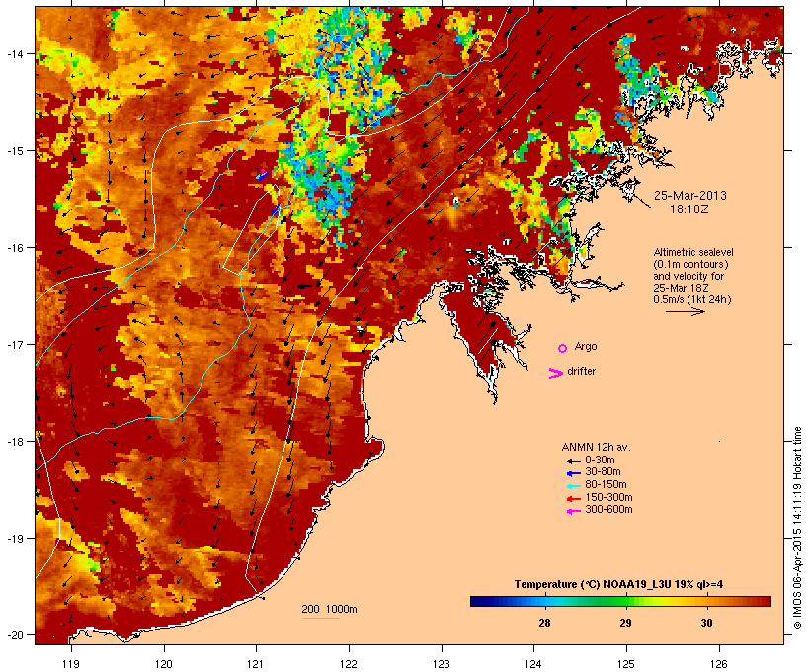Click the red 150-300m legend arrow
Image resolution: width=810 pixels, height=672 pixels.
click(573, 499)
